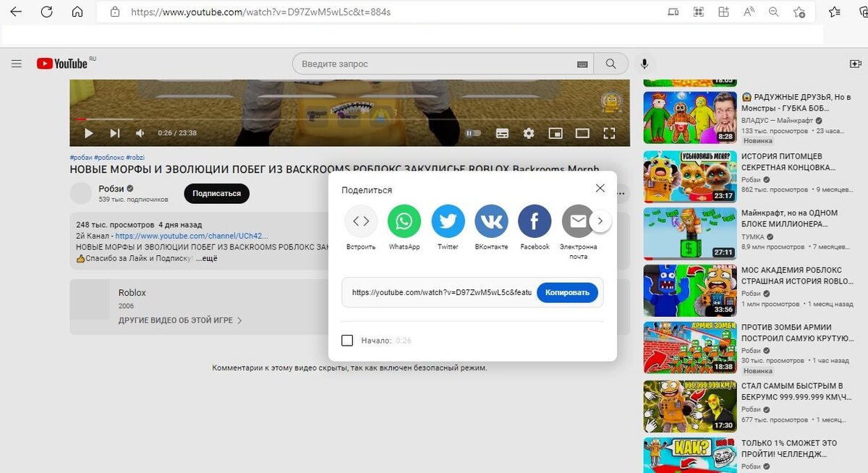
Task: Open Майнкрафт ОДНОМ БЛОКЕ video thumbnail
Action: [x=690, y=233]
